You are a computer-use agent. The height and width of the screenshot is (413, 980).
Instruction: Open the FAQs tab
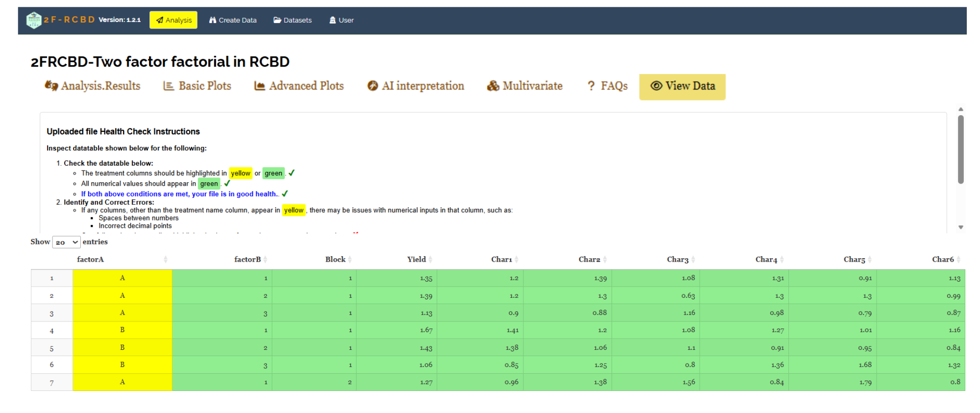608,86
